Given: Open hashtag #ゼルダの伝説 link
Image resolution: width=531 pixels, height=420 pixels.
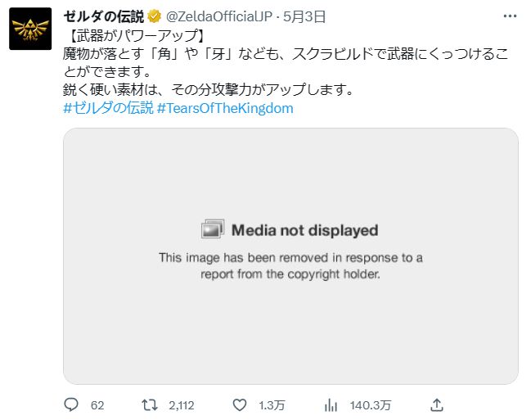Looking at the screenshot, I should pos(108,108).
